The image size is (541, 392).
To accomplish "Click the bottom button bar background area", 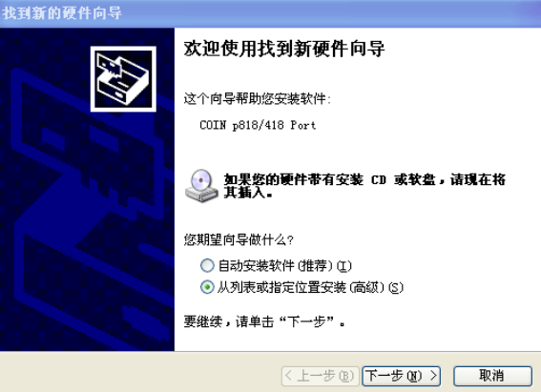I will pos(138,372).
